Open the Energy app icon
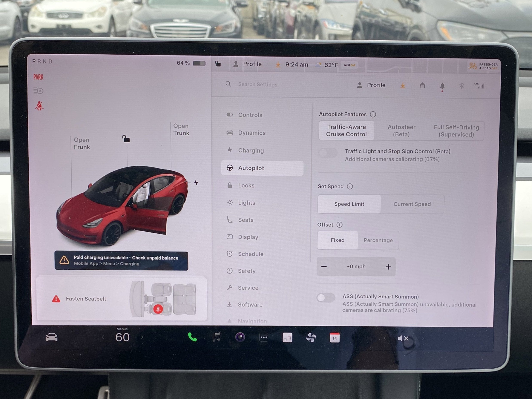Viewport: 532px width, 399px height. point(287,338)
